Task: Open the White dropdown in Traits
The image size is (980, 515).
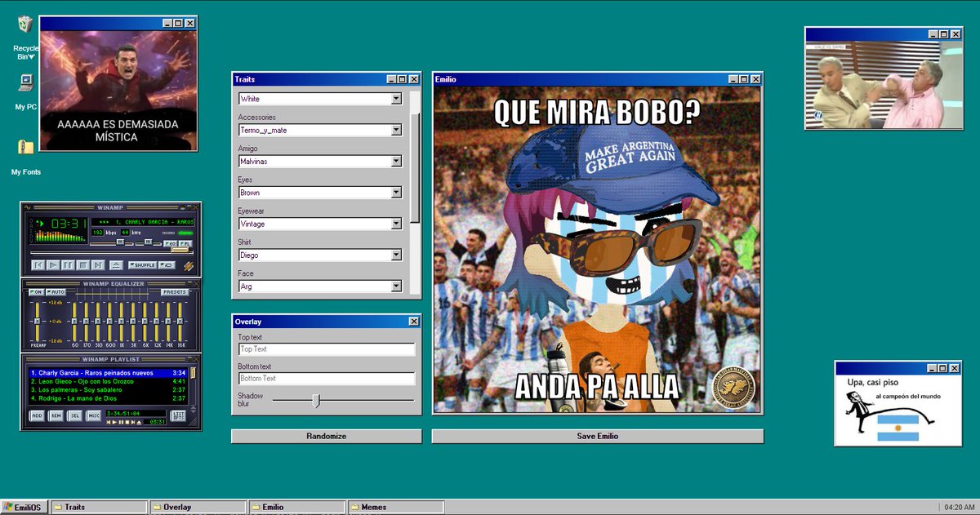Action: pos(320,99)
